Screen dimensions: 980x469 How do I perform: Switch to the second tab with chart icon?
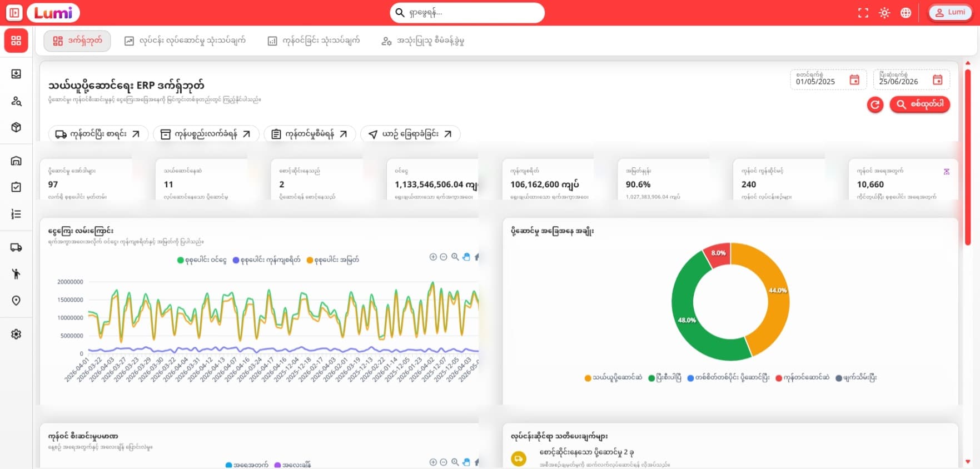tap(185, 41)
